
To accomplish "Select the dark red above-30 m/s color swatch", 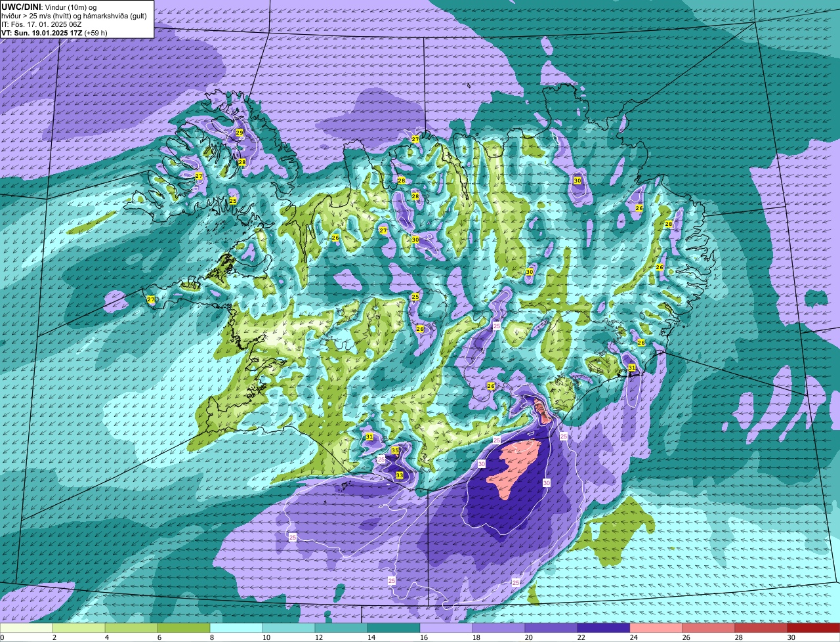I will [814, 628].
